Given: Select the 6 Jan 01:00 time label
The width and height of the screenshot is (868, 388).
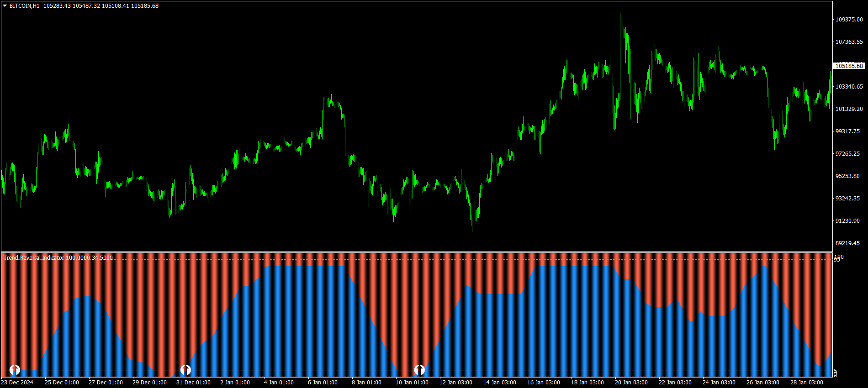Looking at the screenshot, I should 323,383.
